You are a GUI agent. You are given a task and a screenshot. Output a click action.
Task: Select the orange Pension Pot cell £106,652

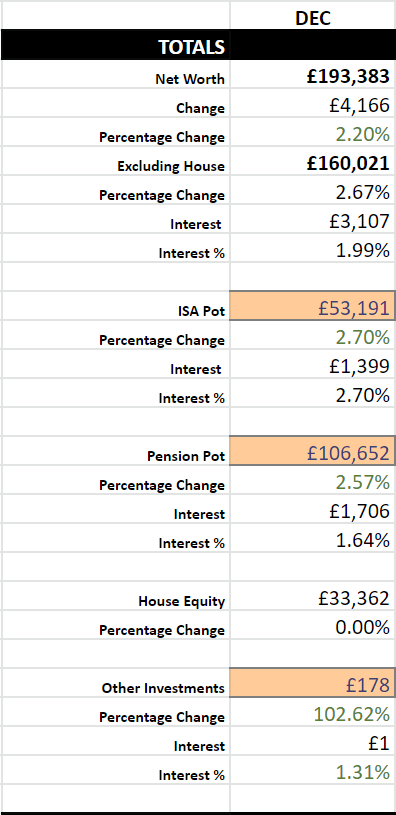[313, 452]
